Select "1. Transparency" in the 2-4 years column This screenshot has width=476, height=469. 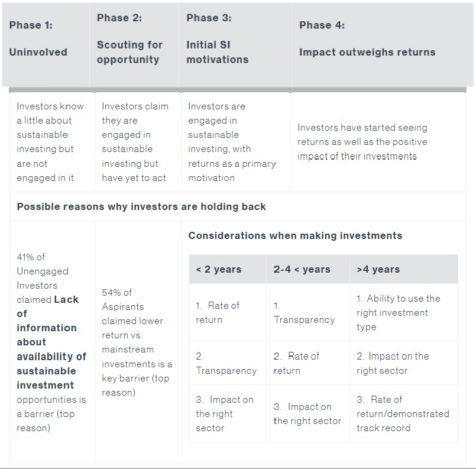tap(304, 313)
